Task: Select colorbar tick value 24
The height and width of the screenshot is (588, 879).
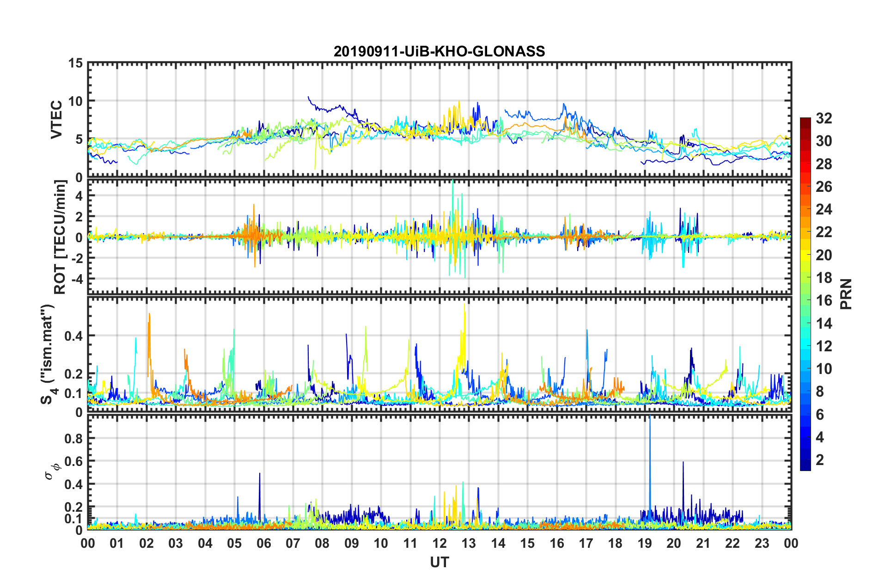Action: 824,209
